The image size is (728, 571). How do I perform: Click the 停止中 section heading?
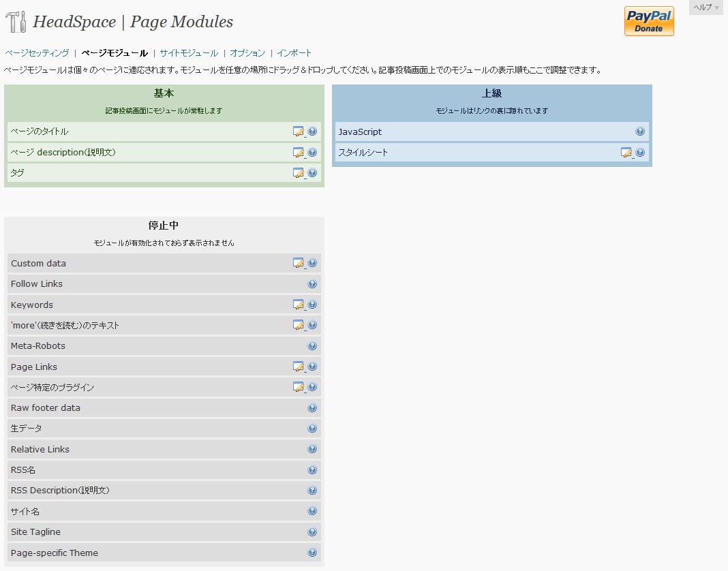[x=164, y=225]
